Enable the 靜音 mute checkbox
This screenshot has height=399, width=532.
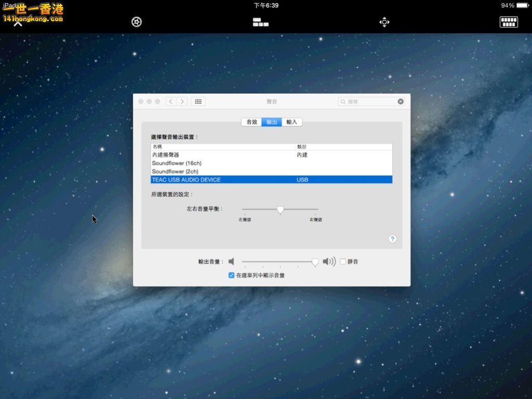[x=343, y=262]
